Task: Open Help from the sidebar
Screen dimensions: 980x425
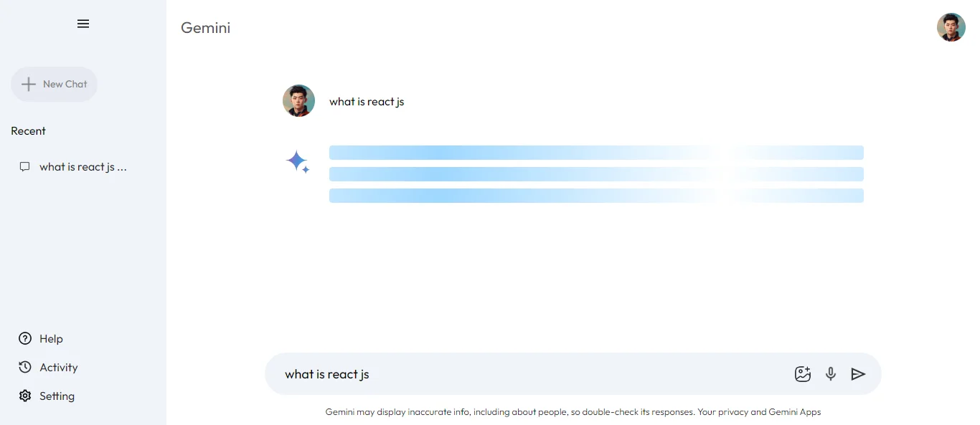Action: point(51,339)
